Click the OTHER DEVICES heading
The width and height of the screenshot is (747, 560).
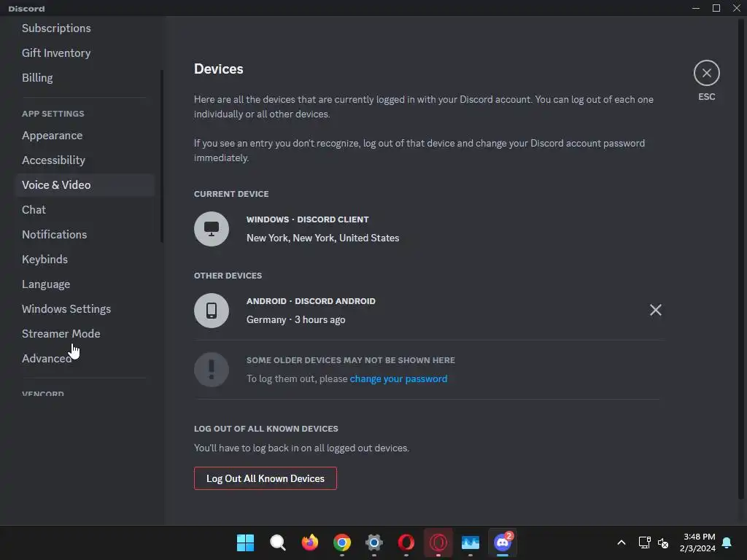pos(228,275)
